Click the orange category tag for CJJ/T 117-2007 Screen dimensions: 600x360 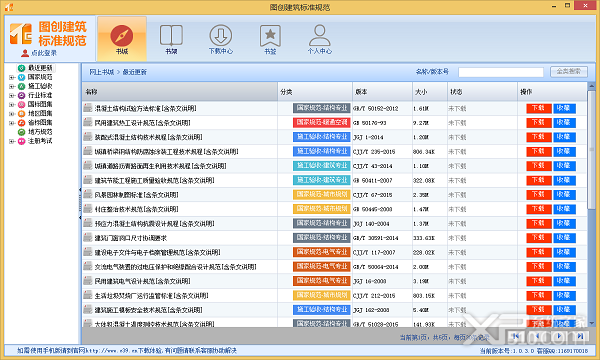[322, 252]
